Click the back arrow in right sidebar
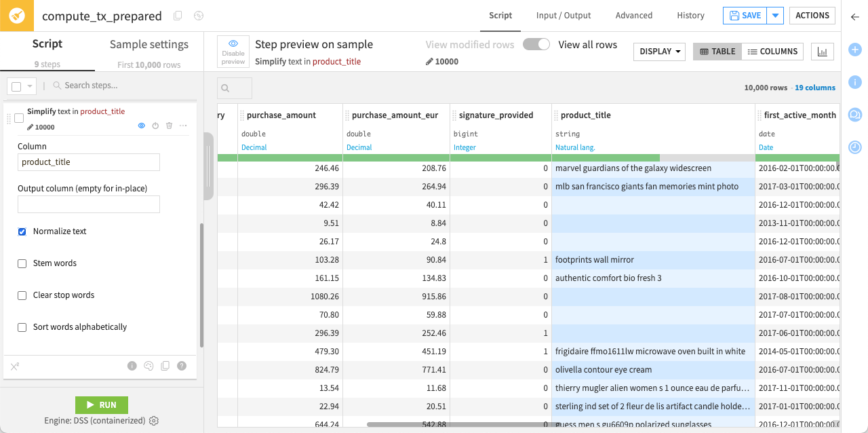Viewport: 868px width, 433px height. coord(855,17)
